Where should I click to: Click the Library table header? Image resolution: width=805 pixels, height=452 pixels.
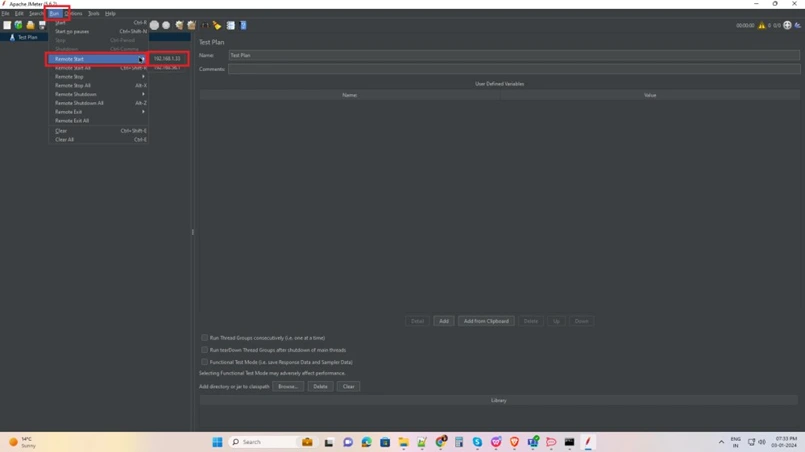[x=499, y=400]
